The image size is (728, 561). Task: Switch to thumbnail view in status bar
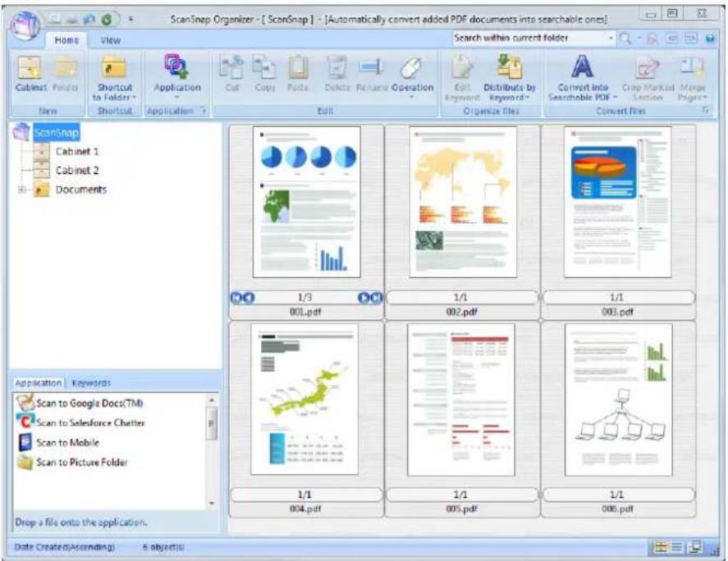pyautogui.click(x=660, y=547)
